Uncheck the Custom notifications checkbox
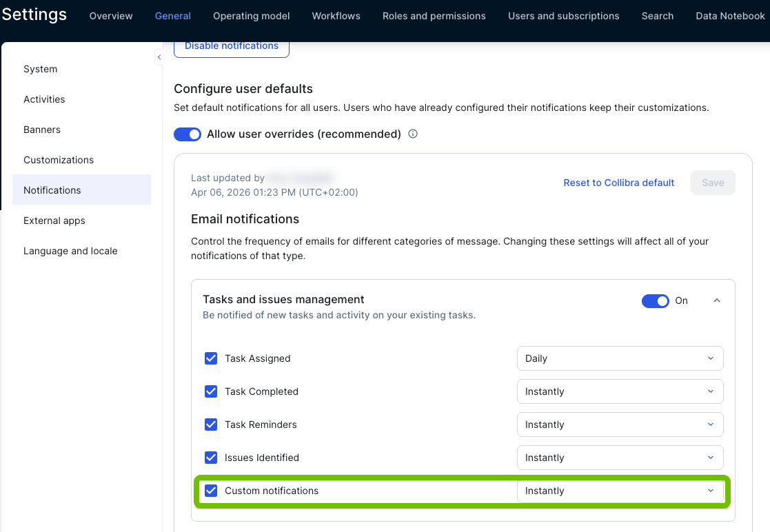 tap(211, 490)
